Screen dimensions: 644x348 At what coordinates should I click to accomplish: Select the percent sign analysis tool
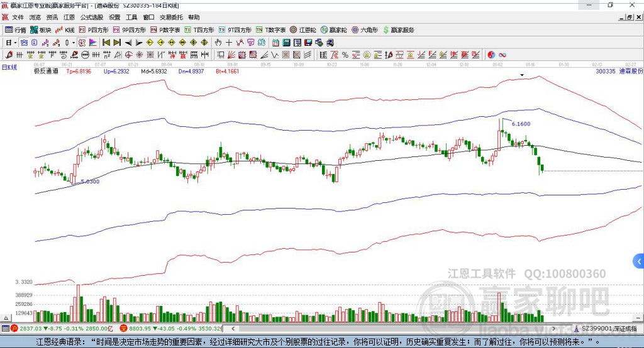coord(345,55)
